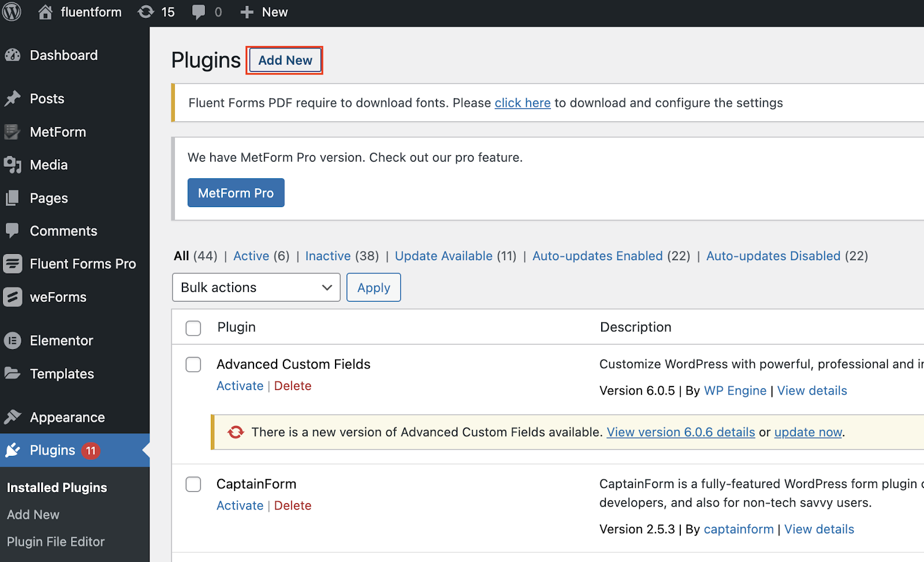The image size is (924, 562).
Task: Click the MetForm Pro button
Action: pos(236,193)
